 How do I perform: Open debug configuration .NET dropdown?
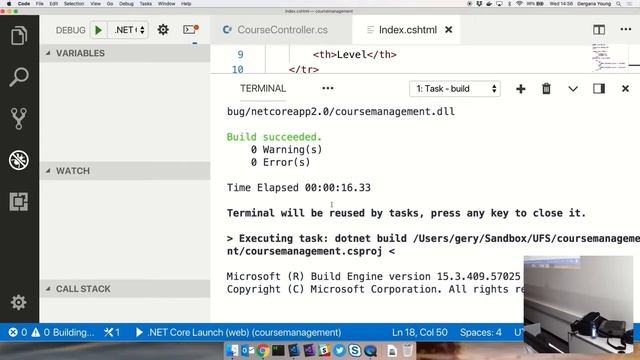(x=128, y=30)
